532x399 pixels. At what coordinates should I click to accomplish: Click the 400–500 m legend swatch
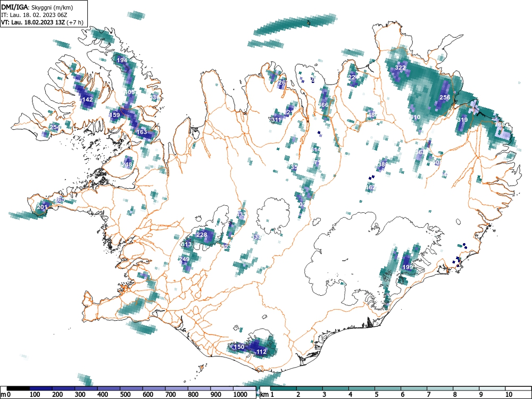tap(109, 388)
